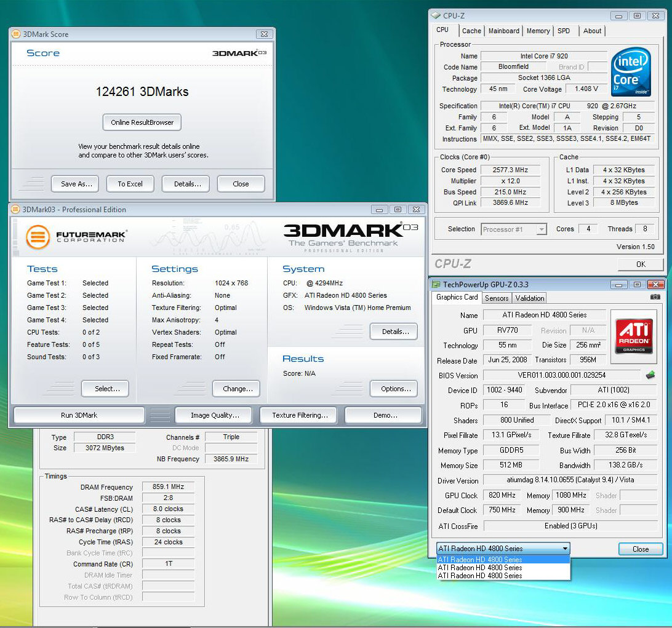The image size is (672, 628).
Task: Open the SPD tab in CPU-Z
Action: 564,31
